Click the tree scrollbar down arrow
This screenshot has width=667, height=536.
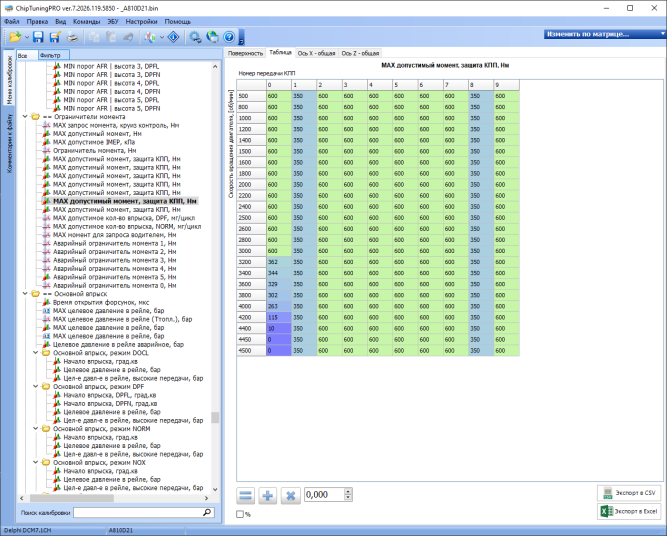tap(215, 489)
